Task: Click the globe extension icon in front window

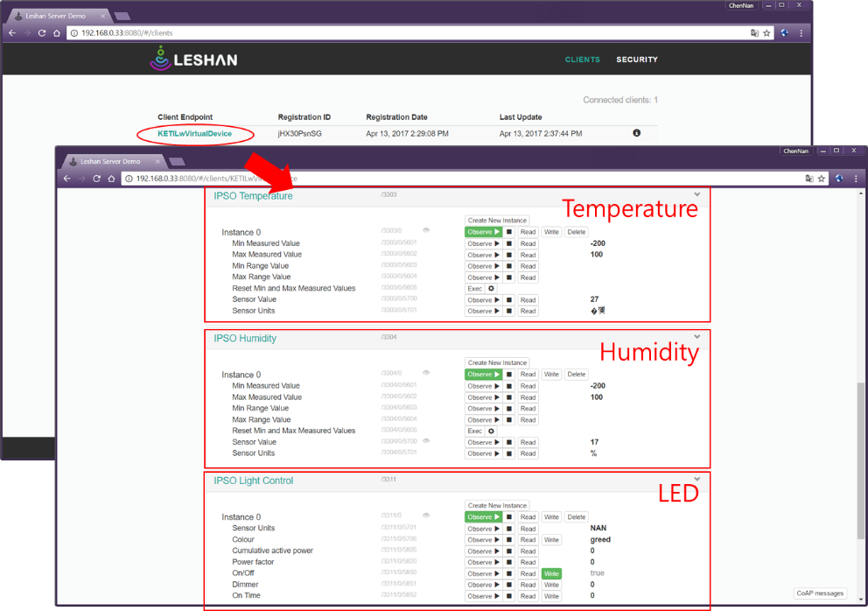Action: pyautogui.click(x=839, y=179)
